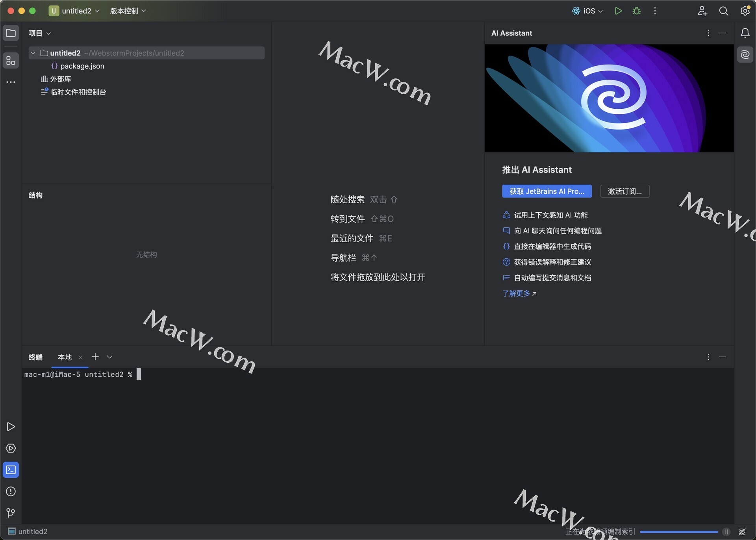756x540 pixels.
Task: Open the 项目 view dropdown
Action: tap(40, 33)
